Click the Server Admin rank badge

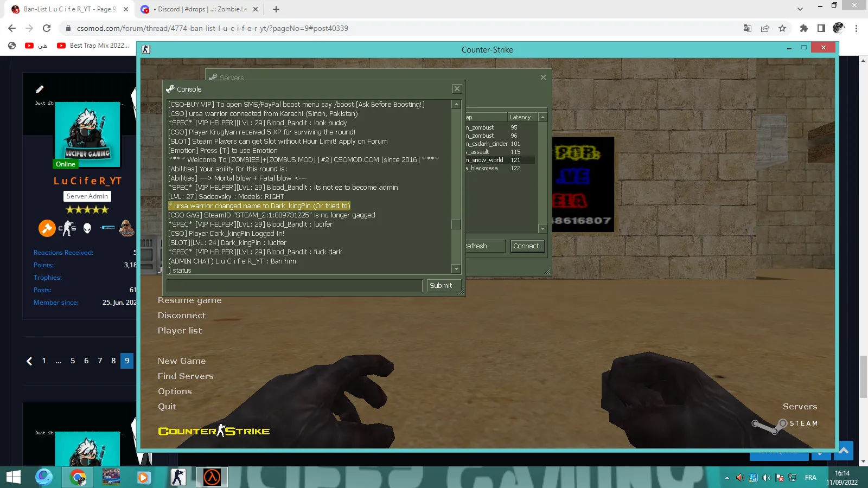87,196
